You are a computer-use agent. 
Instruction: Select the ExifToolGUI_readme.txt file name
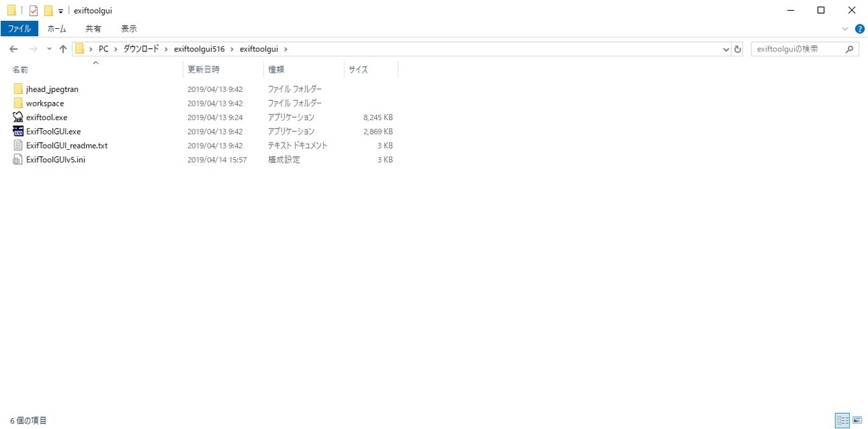[x=67, y=145]
